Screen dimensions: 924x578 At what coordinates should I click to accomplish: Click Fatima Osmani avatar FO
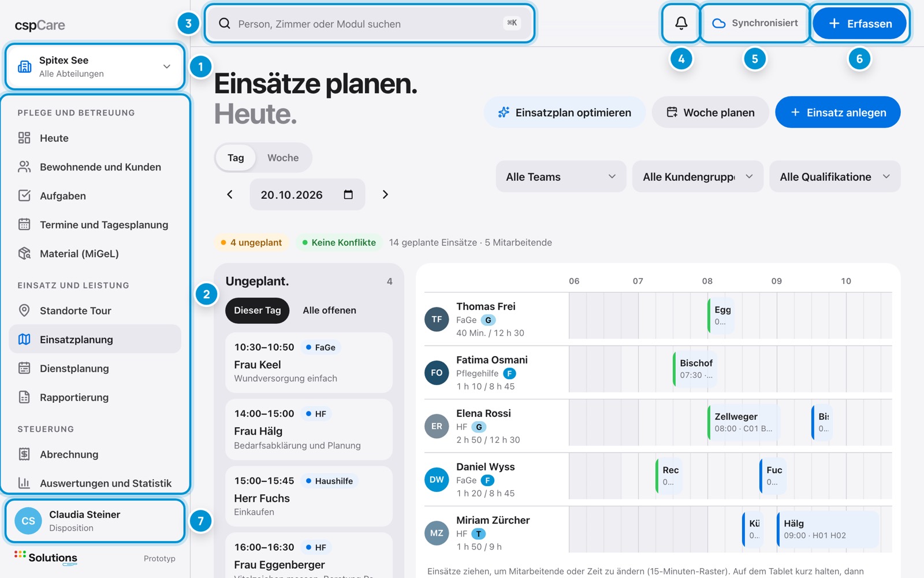(x=437, y=373)
